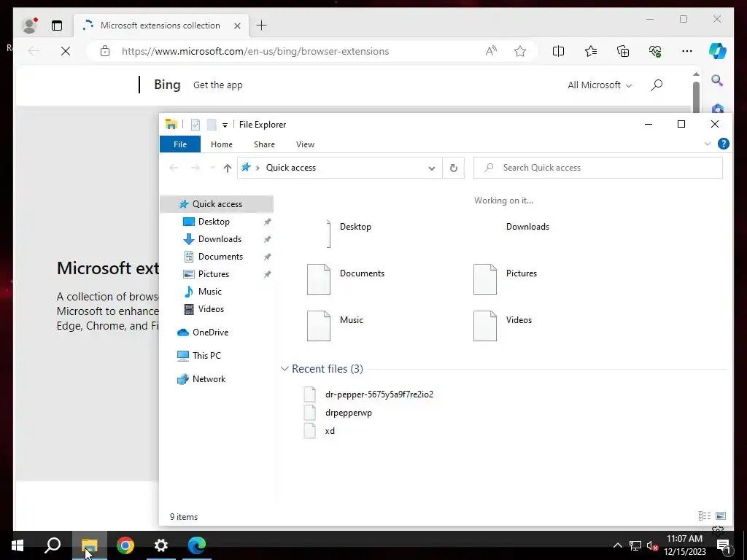
Task: Select Network in navigation pane
Action: [209, 379]
